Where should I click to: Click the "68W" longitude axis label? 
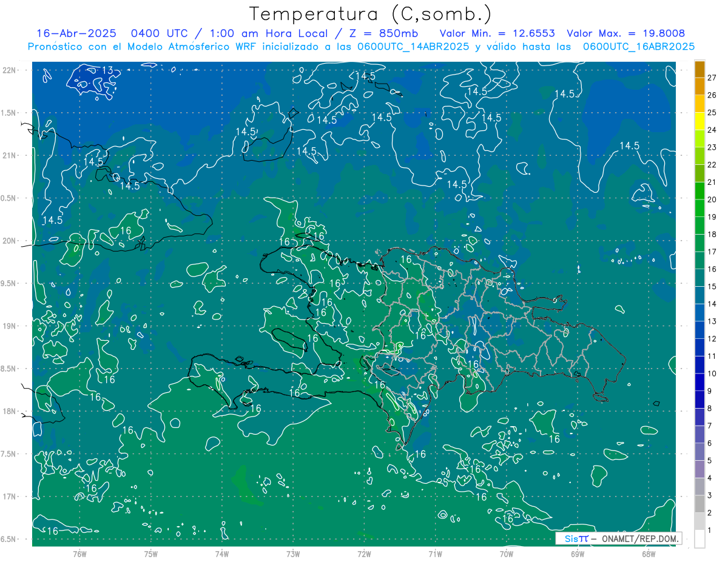tap(649, 554)
